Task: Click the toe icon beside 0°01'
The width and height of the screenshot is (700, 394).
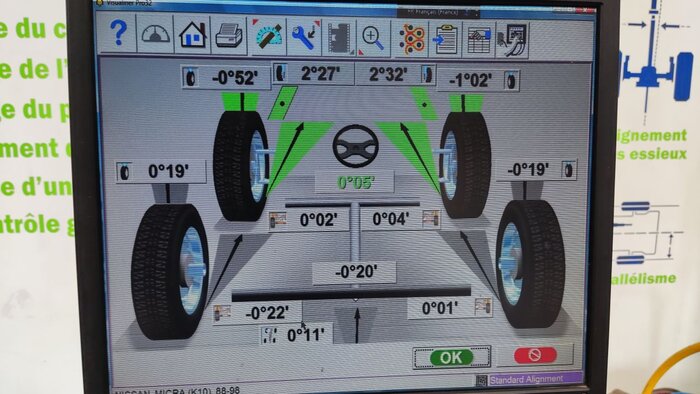Action: point(483,307)
